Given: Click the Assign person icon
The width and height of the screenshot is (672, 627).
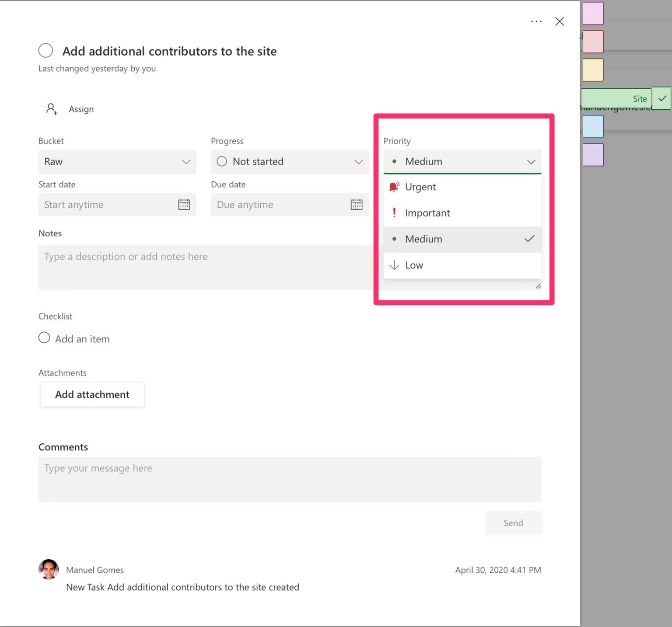Looking at the screenshot, I should coord(51,109).
